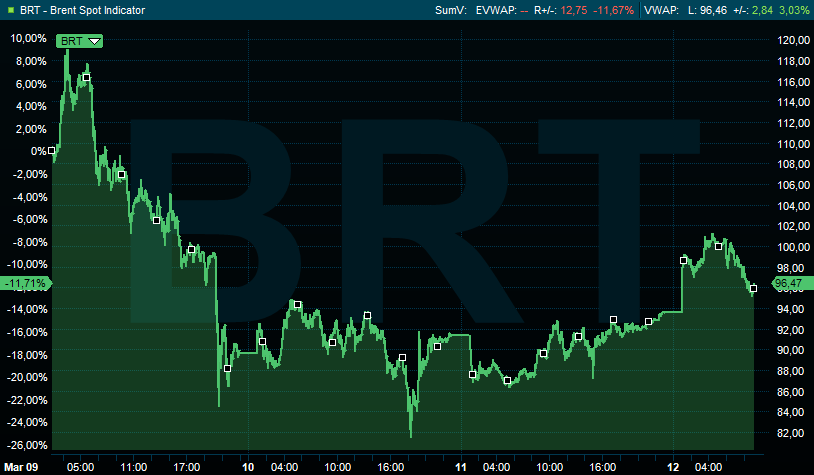
Task: Click the -11,71% current value tag
Action: (x=25, y=284)
